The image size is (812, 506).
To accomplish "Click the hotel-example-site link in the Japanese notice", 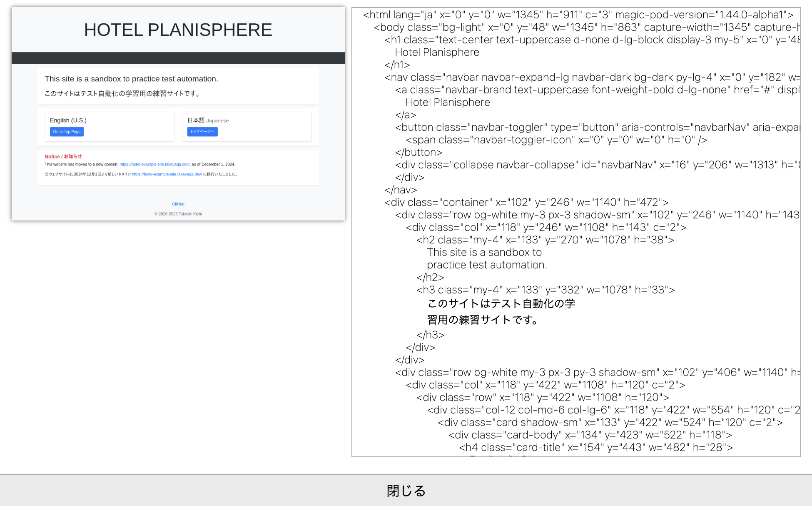I will click(x=167, y=175).
